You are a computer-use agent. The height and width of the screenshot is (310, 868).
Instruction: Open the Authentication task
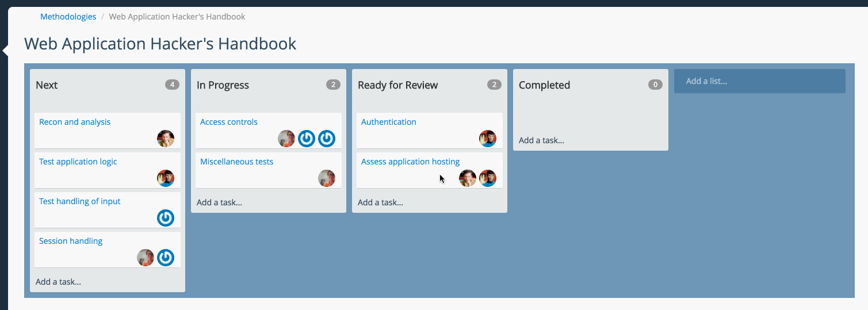[x=389, y=122]
